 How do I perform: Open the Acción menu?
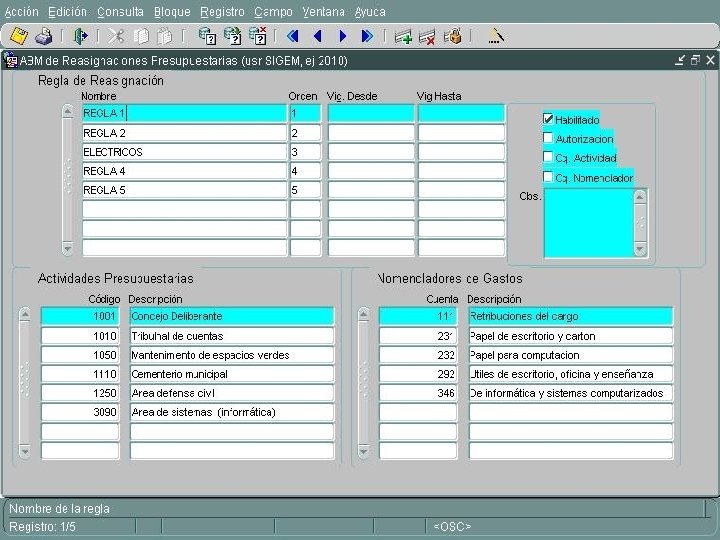pyautogui.click(x=22, y=11)
